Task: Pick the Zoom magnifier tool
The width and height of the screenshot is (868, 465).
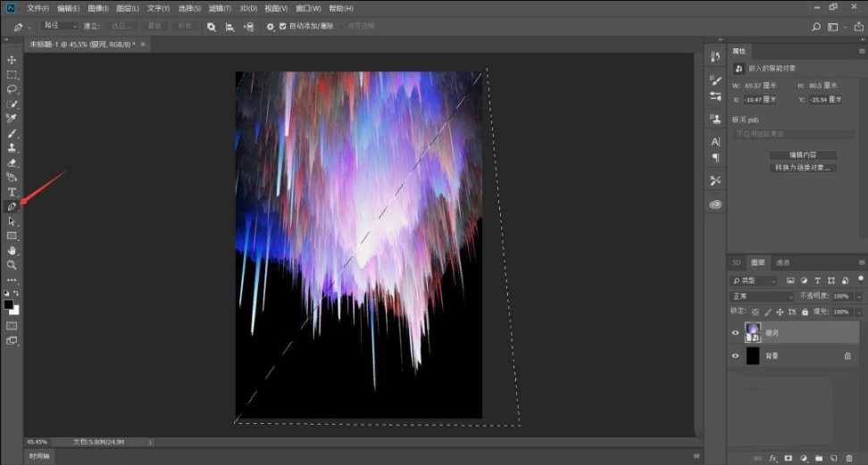Action: coord(13,265)
